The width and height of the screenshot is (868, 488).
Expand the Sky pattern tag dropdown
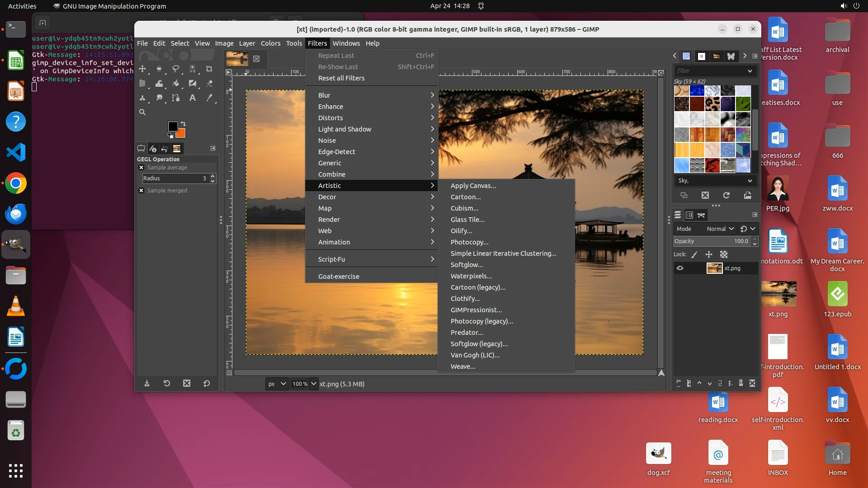pos(750,180)
